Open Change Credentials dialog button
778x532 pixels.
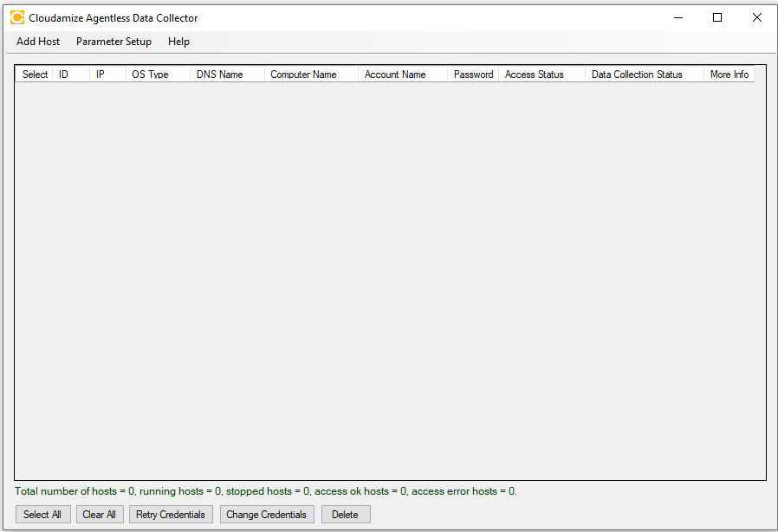pos(266,515)
